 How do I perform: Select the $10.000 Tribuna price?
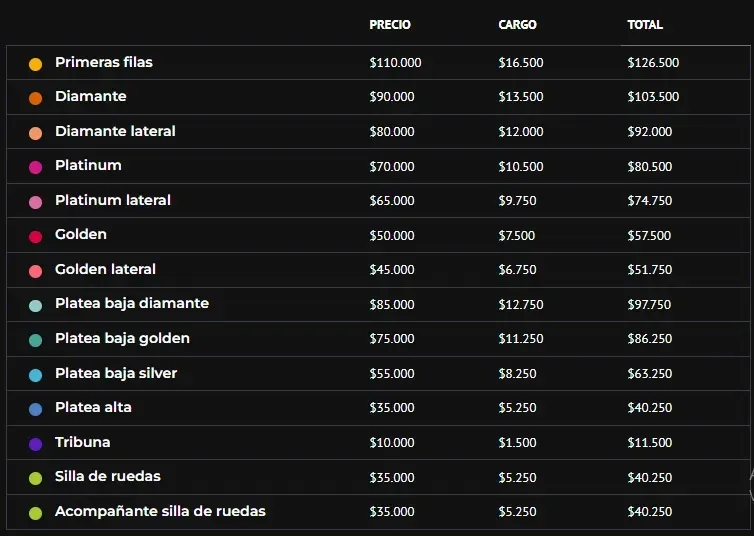coord(391,442)
